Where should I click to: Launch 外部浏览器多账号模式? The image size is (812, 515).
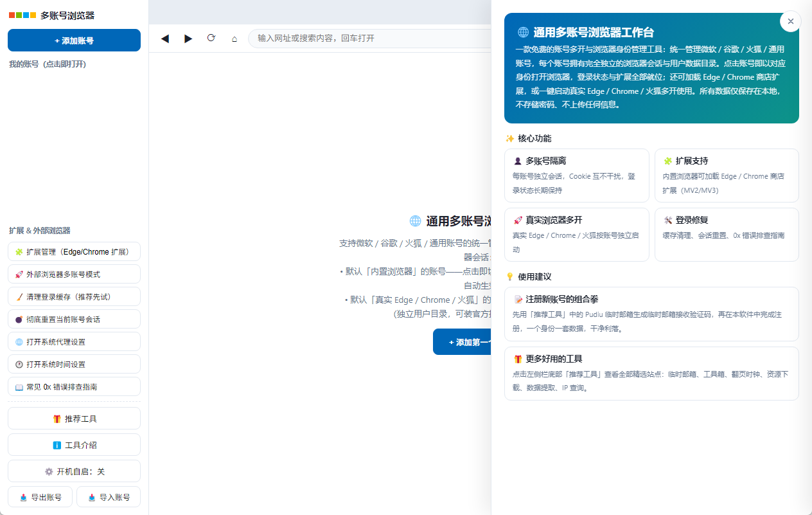pyautogui.click(x=74, y=274)
